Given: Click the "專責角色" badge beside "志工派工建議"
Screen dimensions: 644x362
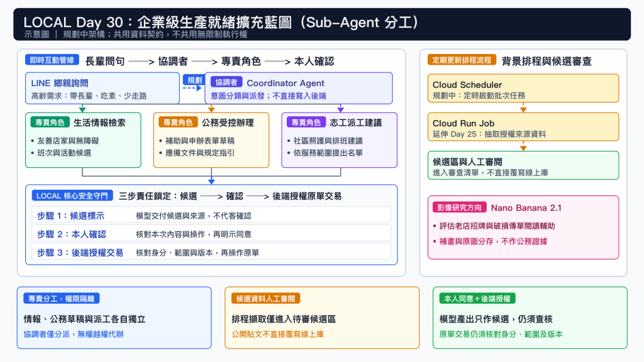Looking at the screenshot, I should pyautogui.click(x=306, y=123).
